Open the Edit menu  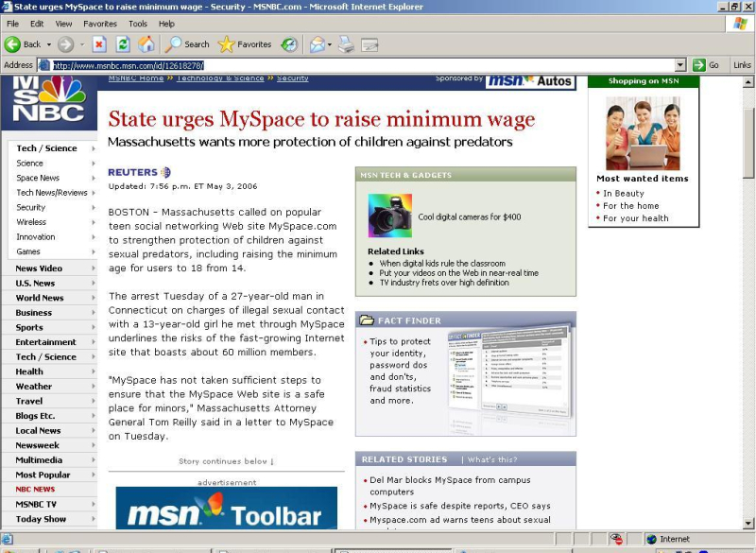click(x=37, y=24)
